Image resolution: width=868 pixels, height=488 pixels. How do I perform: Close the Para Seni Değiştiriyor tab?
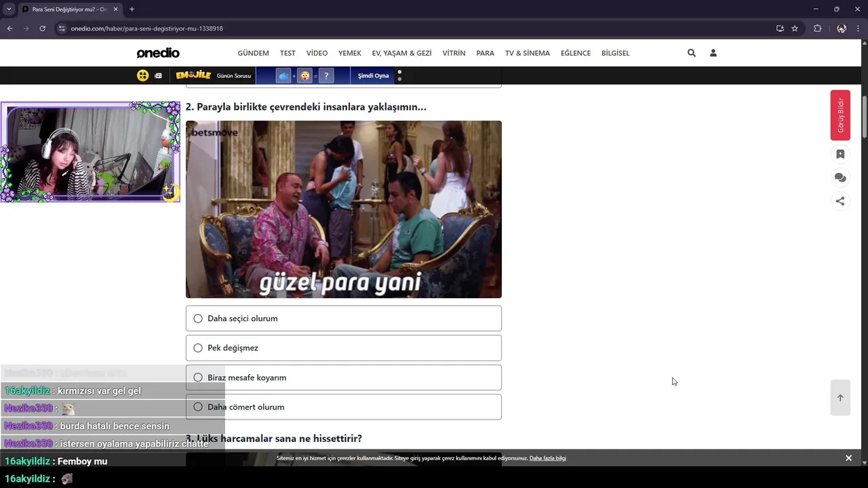pos(115,9)
